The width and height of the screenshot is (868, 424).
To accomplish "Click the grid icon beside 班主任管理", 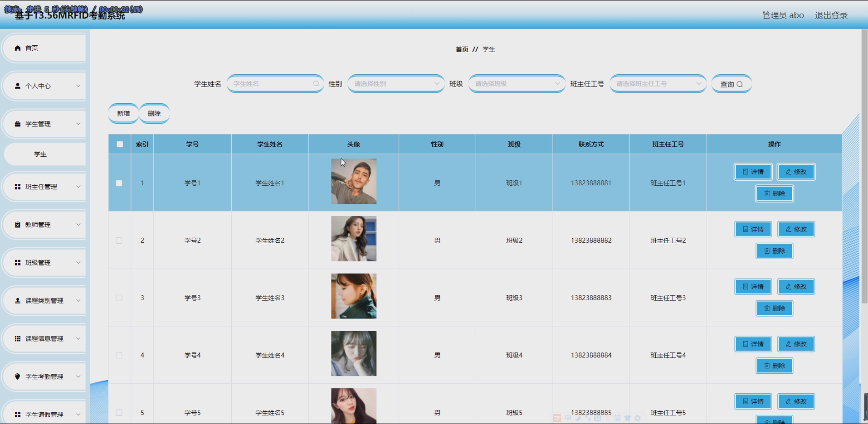I will 18,187.
